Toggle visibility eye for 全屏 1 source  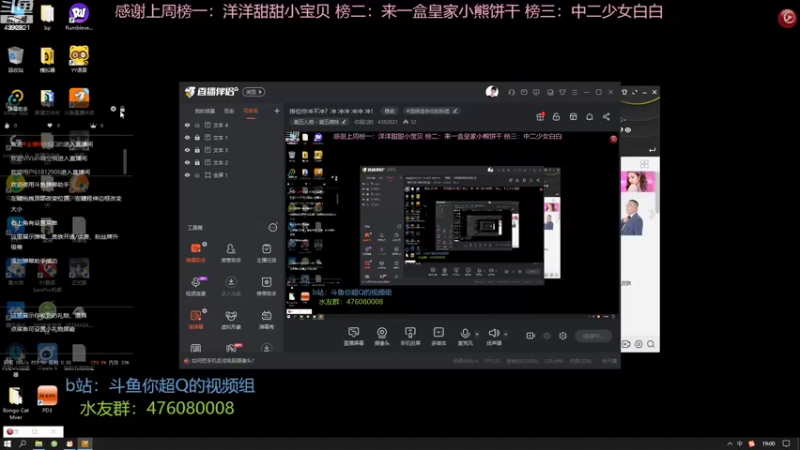click(187, 175)
